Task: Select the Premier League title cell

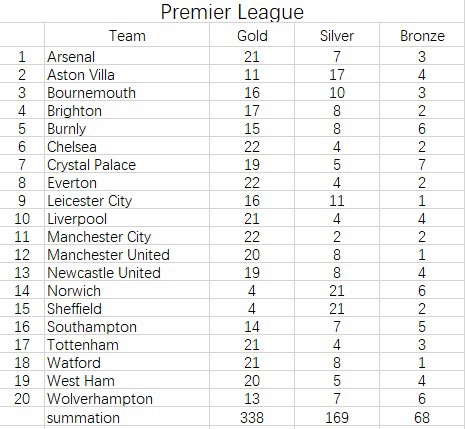Action: pyautogui.click(x=232, y=11)
